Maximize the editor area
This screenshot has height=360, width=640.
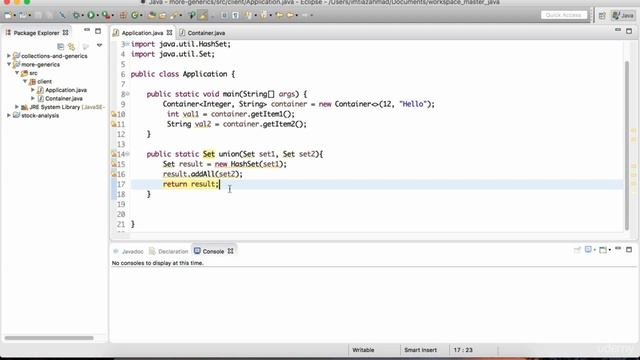pos(629,31)
